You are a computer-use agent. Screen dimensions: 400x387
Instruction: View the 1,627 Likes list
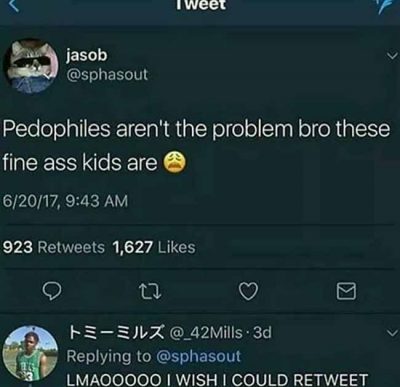(154, 247)
